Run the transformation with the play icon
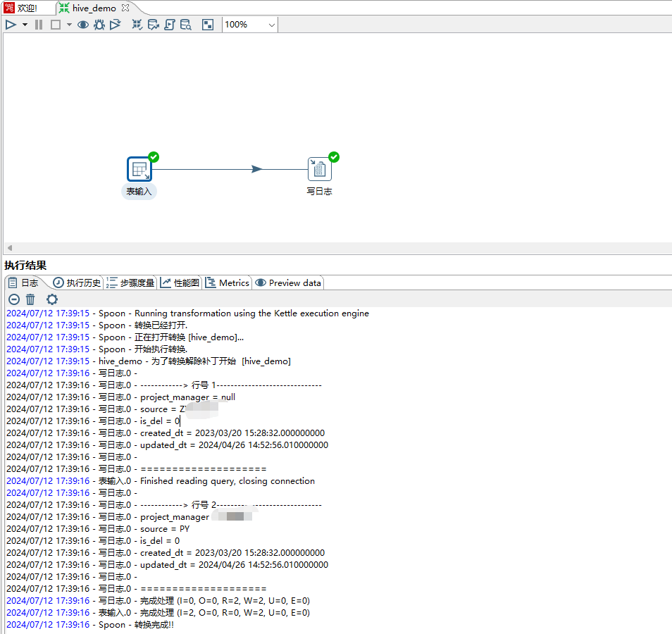Screen dimensions: 672x634 [x=11, y=25]
